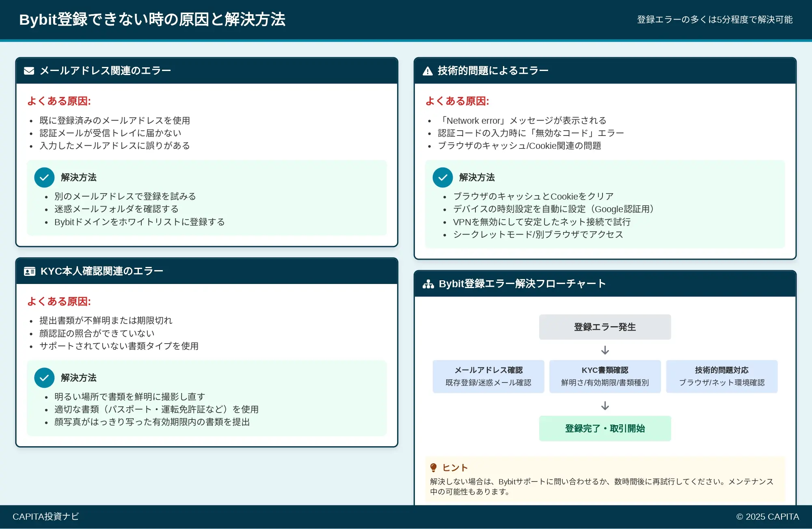Click the line 適切な書類（パスポート・運転免許証など）を使用
The width and height of the screenshot is (812, 529).
(157, 409)
